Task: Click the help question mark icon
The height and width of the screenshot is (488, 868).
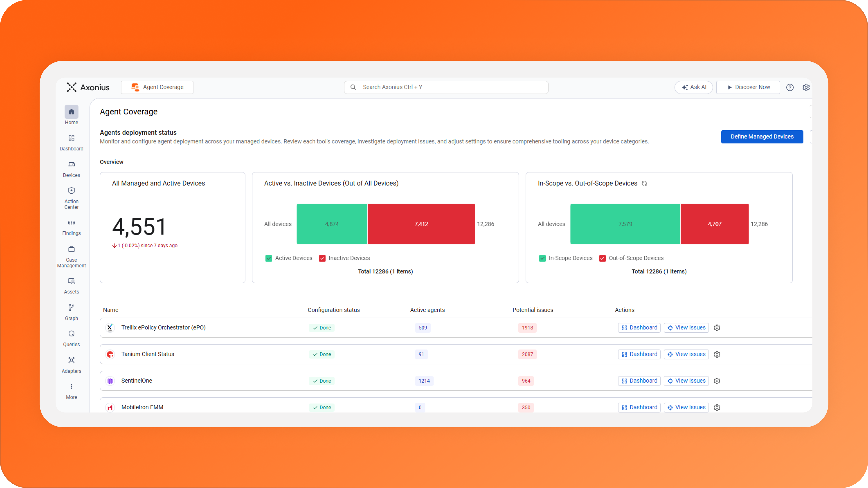Action: pos(790,88)
